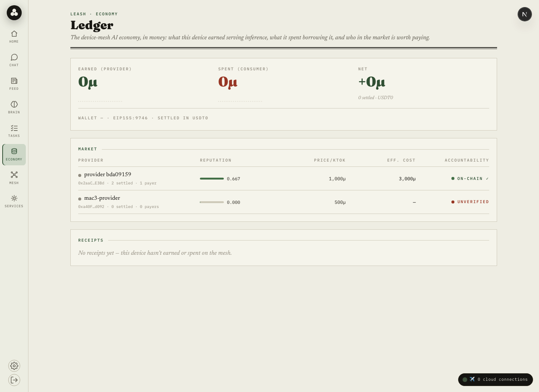Viewport: 539px width, 392px height.
Task: Click the Ledger page title
Action: [x=92, y=25]
